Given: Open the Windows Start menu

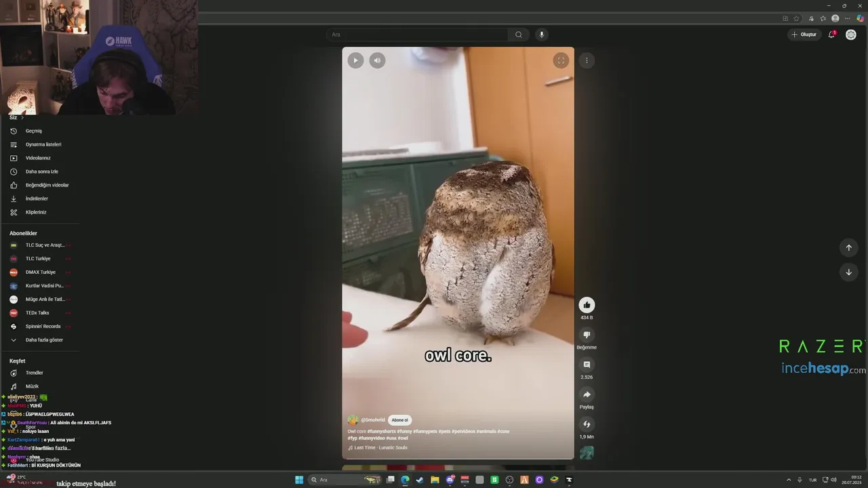Looking at the screenshot, I should pyautogui.click(x=299, y=480).
